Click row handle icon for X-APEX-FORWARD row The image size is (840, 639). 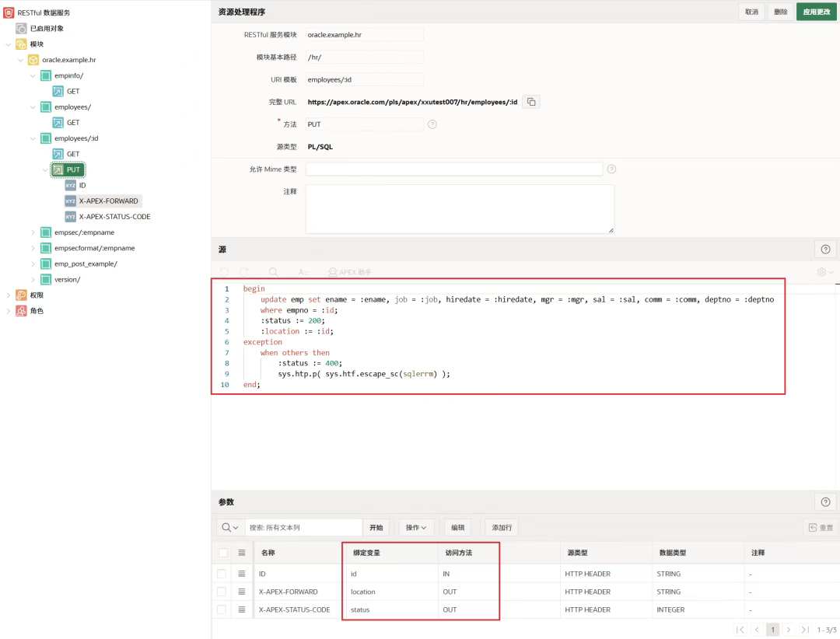[242, 592]
